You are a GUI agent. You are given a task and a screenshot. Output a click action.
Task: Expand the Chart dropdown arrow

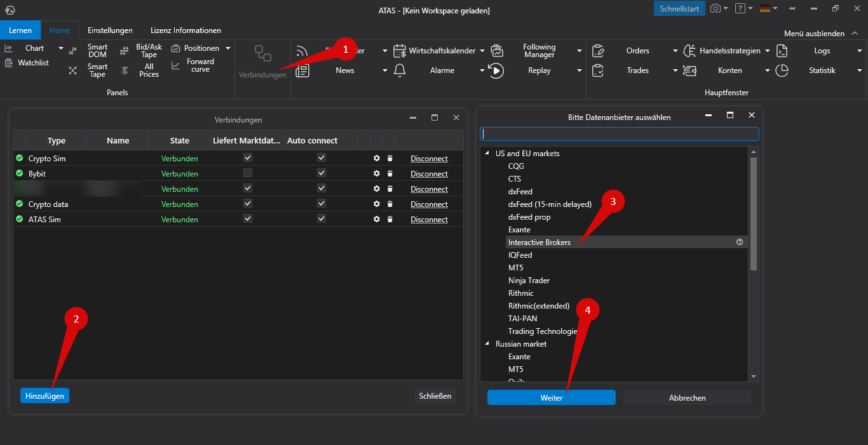pyautogui.click(x=61, y=48)
